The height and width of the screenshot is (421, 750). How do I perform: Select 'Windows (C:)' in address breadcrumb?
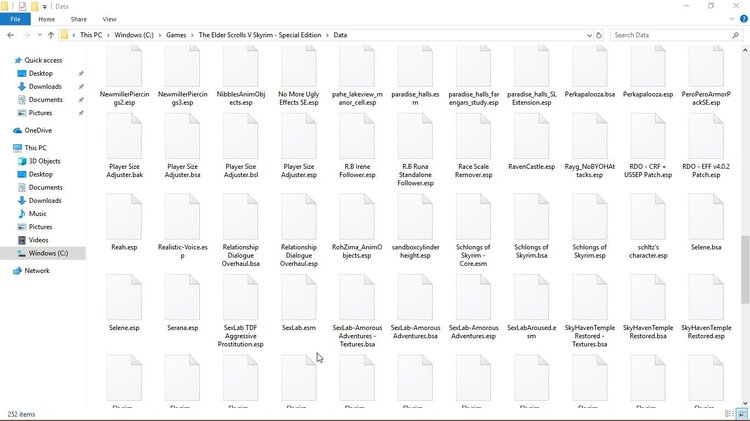pyautogui.click(x=134, y=35)
